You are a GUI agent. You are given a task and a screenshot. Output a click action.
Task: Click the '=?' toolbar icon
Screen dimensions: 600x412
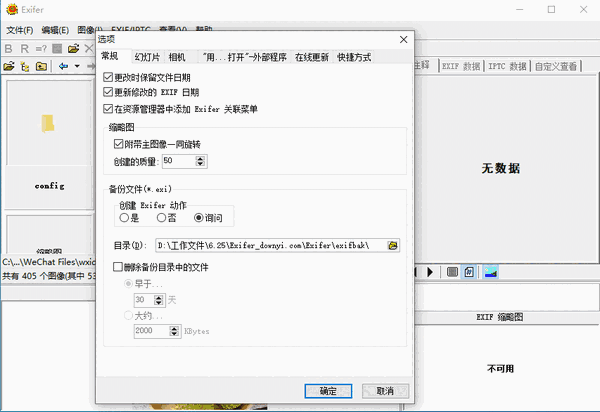pos(41,49)
